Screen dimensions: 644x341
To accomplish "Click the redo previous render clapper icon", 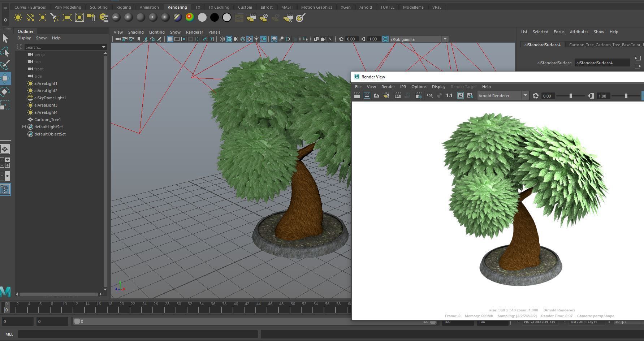I will [357, 96].
